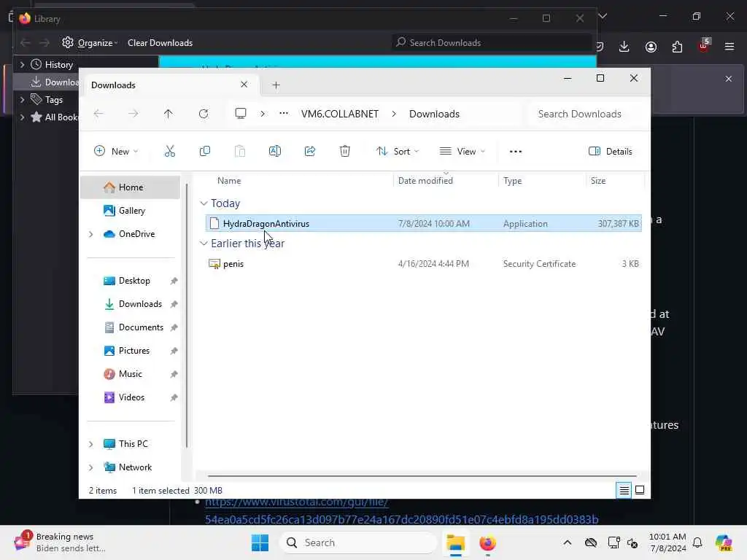Click the Delete trash icon in Explorer toolbar
The width and height of the screenshot is (747, 560).
pyautogui.click(x=345, y=152)
